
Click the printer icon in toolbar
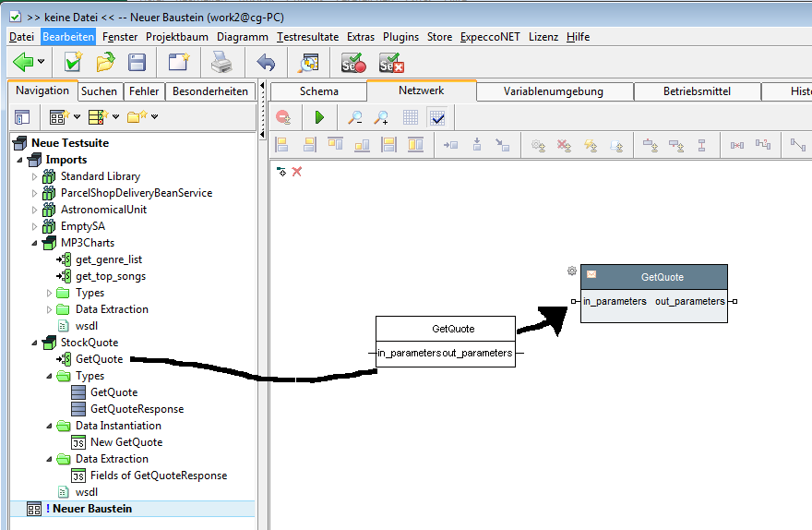pos(221,63)
